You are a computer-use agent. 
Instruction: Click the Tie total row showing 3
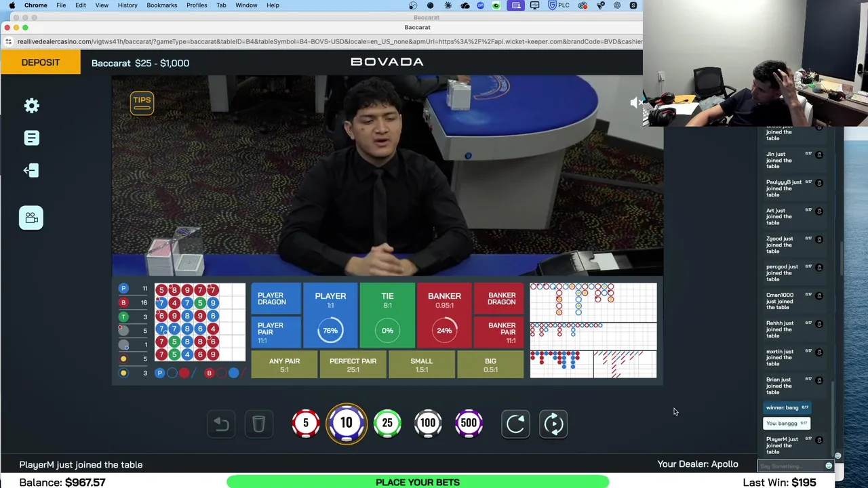(x=134, y=317)
